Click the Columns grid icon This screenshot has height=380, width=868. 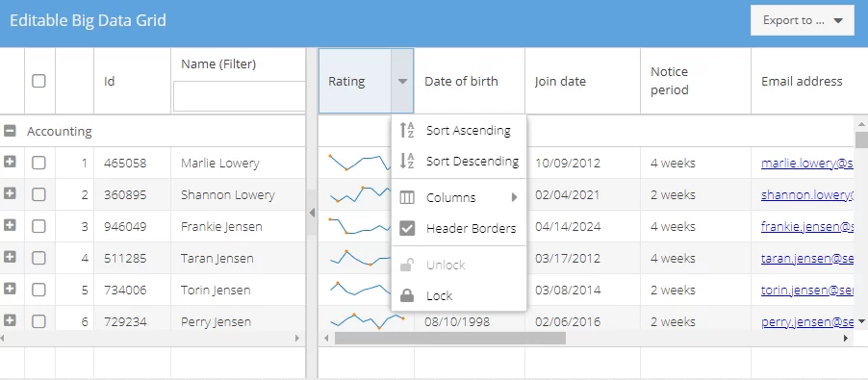(x=407, y=197)
